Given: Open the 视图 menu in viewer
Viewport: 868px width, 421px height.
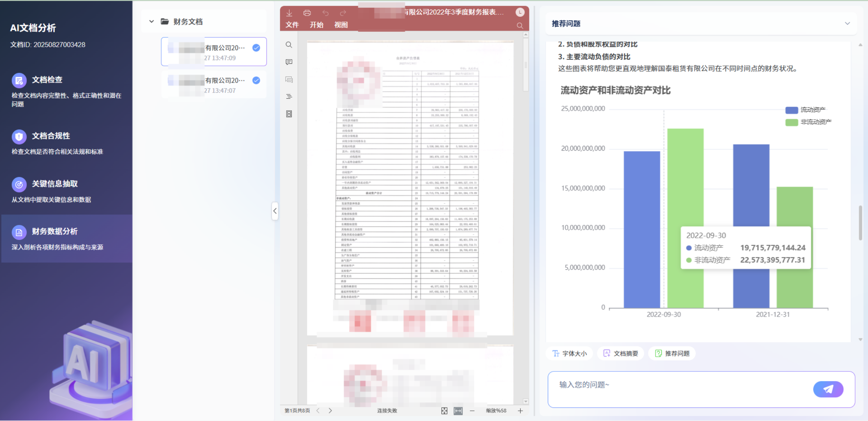Looking at the screenshot, I should pos(341,25).
